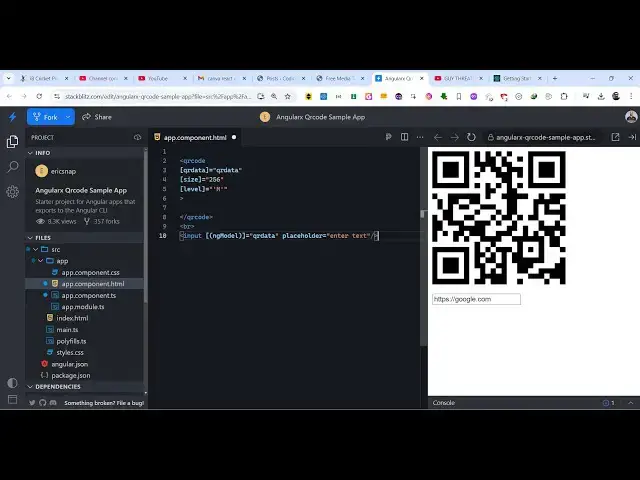
Task: Bookmark page with star icon
Action: [x=288, y=96]
